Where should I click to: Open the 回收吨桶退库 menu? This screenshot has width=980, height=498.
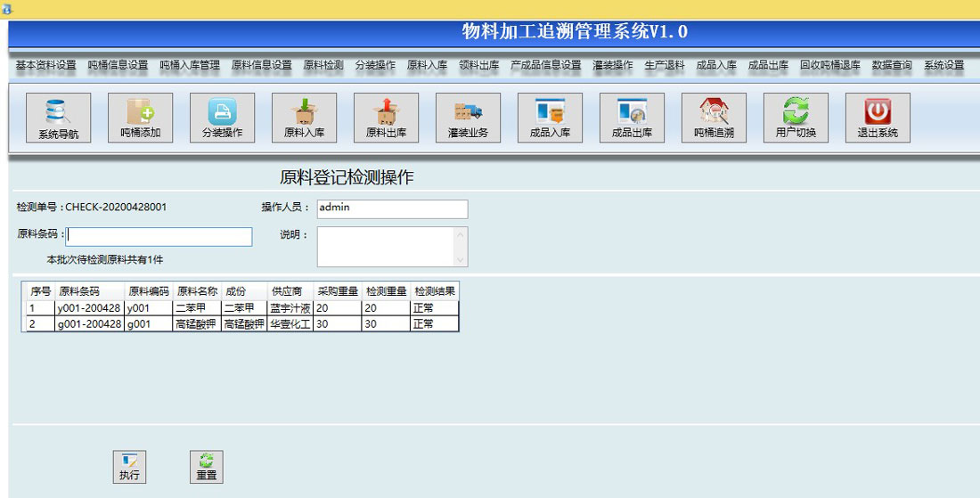click(830, 65)
